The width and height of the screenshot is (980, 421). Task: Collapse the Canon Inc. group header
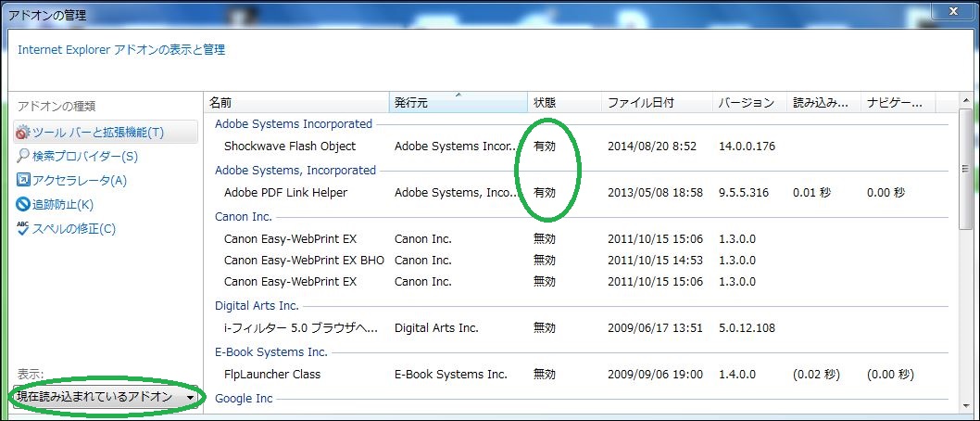coord(243,216)
